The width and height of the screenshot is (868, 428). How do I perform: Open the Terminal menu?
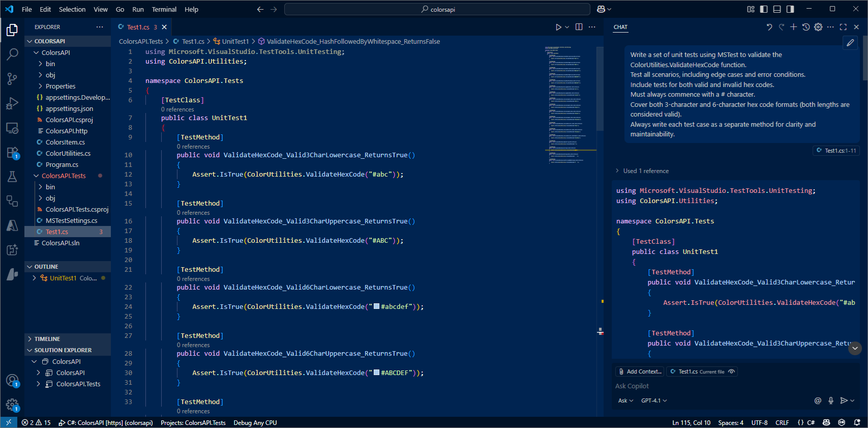pos(164,9)
